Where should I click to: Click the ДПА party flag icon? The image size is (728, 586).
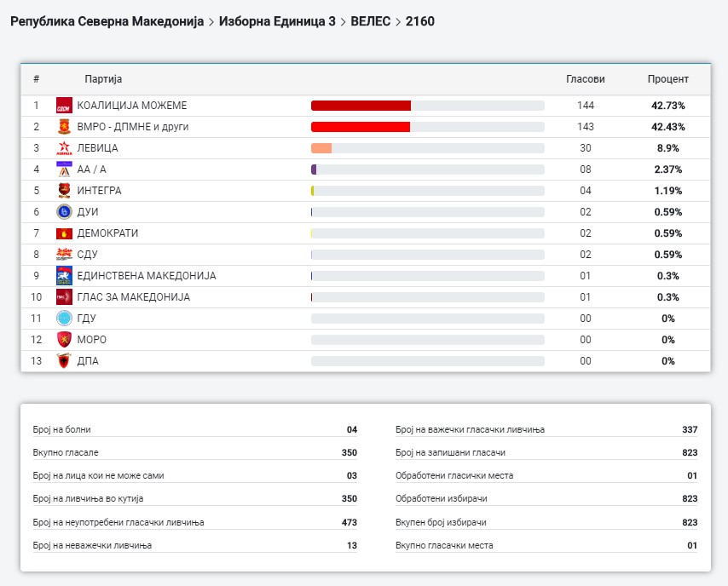64,361
